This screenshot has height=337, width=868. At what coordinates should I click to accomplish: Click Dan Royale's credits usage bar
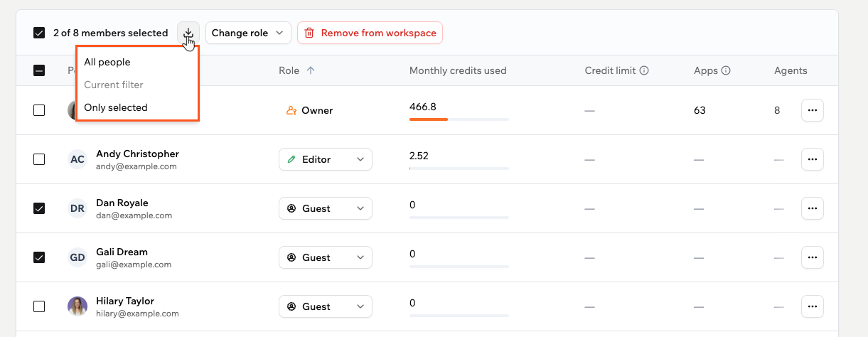point(459,218)
